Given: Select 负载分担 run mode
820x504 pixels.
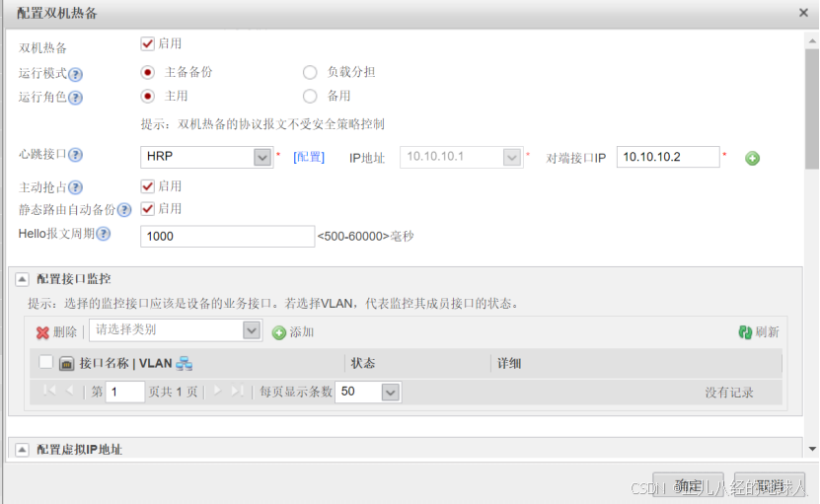Looking at the screenshot, I should click(310, 72).
